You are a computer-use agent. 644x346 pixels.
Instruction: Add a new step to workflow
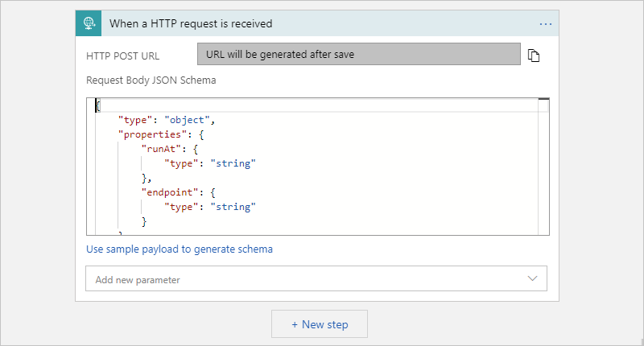click(x=320, y=324)
